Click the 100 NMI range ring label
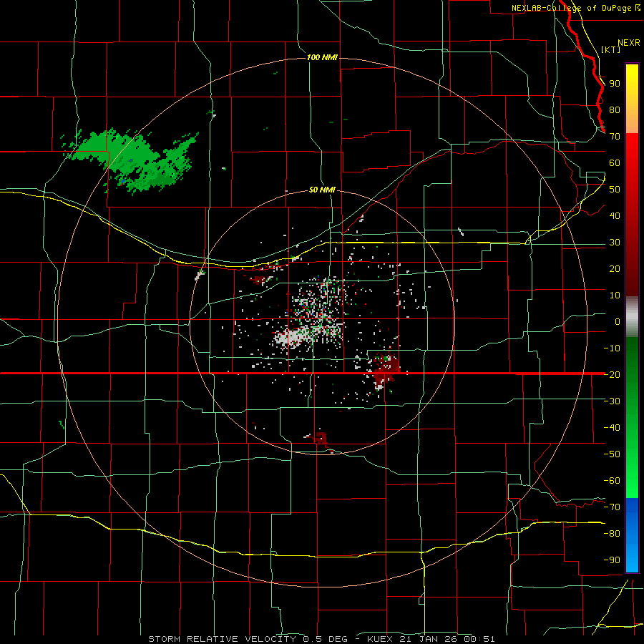Screen dimensions: 644x644 point(322,57)
